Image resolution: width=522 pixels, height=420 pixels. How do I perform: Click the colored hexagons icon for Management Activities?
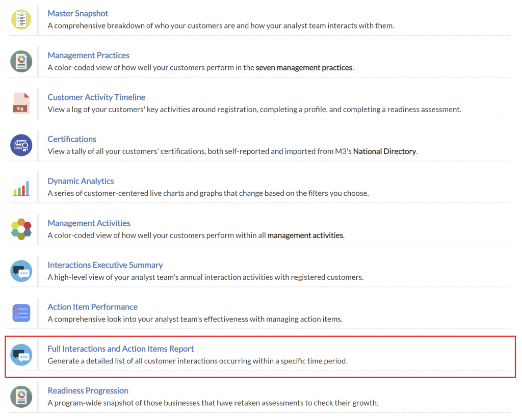pos(21,229)
